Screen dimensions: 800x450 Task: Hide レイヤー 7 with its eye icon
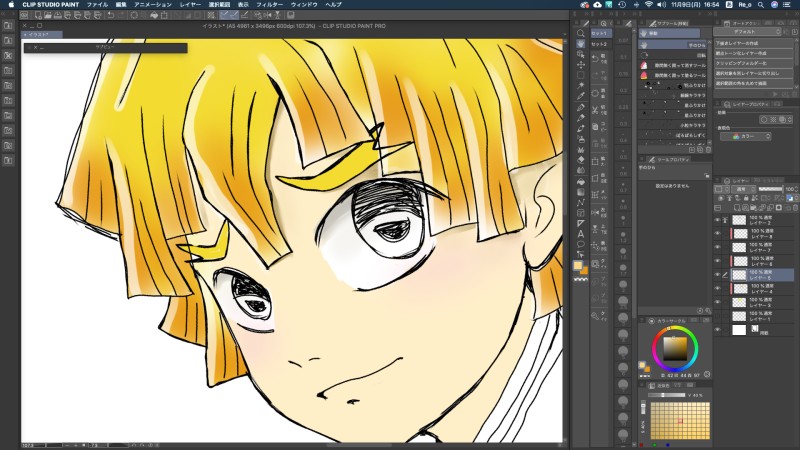pyautogui.click(x=717, y=247)
